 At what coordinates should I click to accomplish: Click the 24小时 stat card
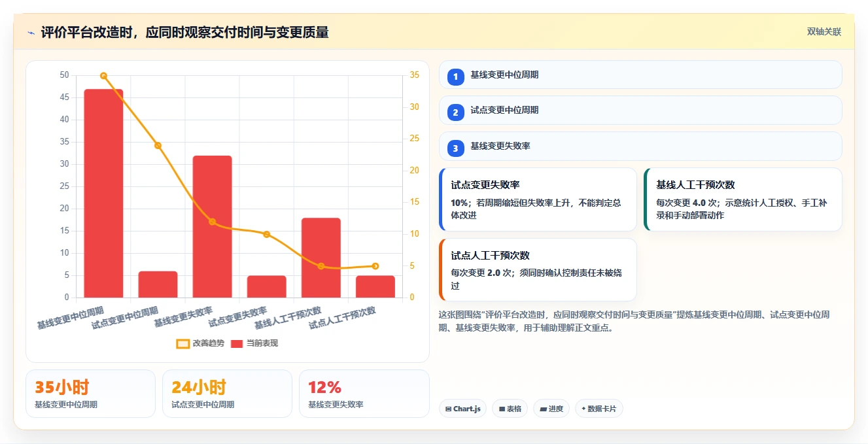(x=227, y=394)
